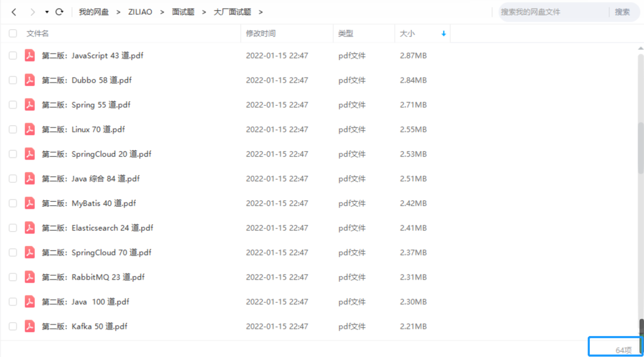Click PDF icon of Elasticsearch 24 道.pdf
The image size is (644, 357).
click(30, 228)
